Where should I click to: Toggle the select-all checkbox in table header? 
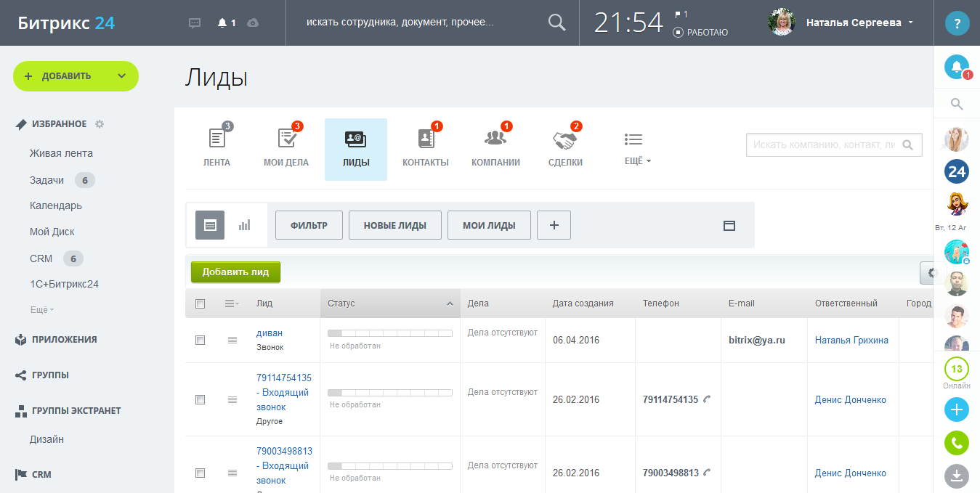tap(201, 303)
